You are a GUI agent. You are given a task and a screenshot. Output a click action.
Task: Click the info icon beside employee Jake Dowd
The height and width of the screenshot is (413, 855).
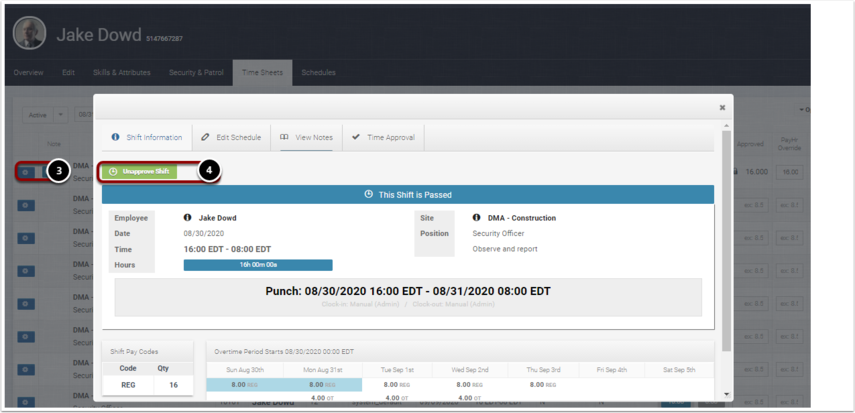point(188,217)
